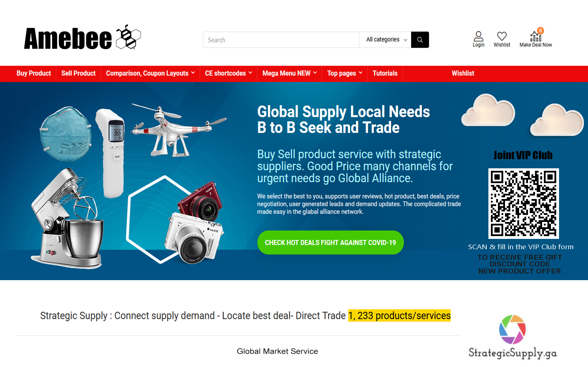The image size is (588, 367).
Task: Click Check Hot Deals Fight Against COVID-19 button
Action: point(331,242)
